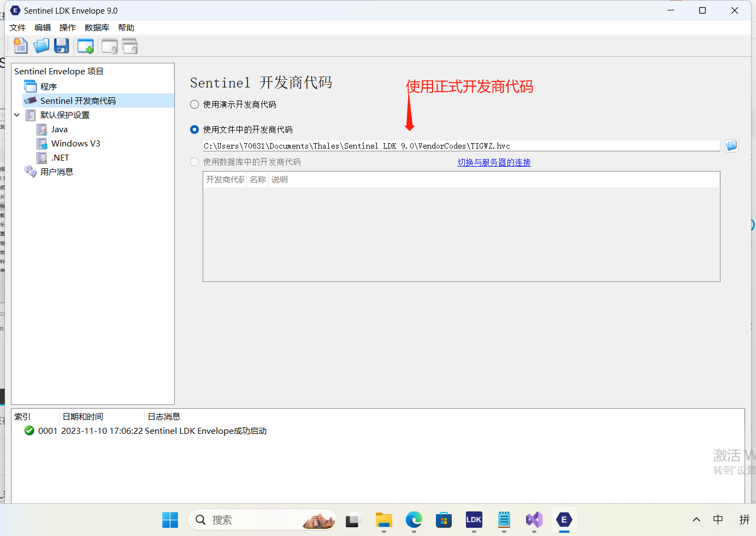The image size is (756, 536).
Task: Open the 操作 menu
Action: coord(68,27)
